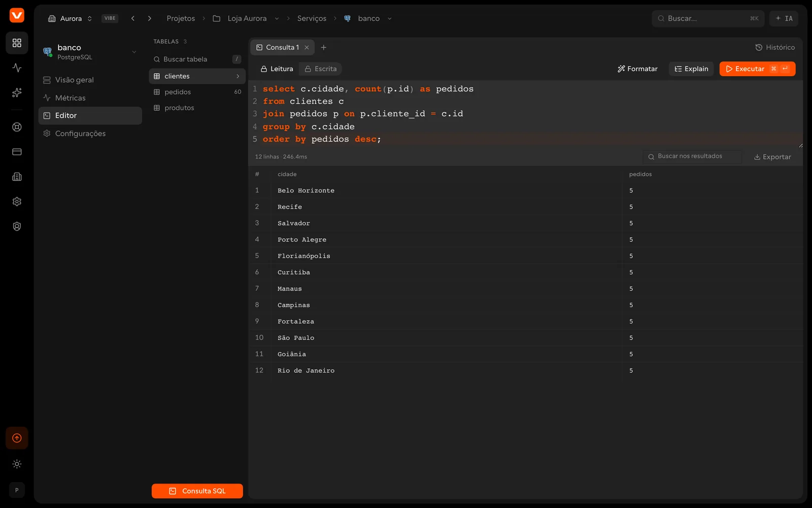Screen dimensions: 812x508
Task: Run the query with Executar
Action: [757, 69]
